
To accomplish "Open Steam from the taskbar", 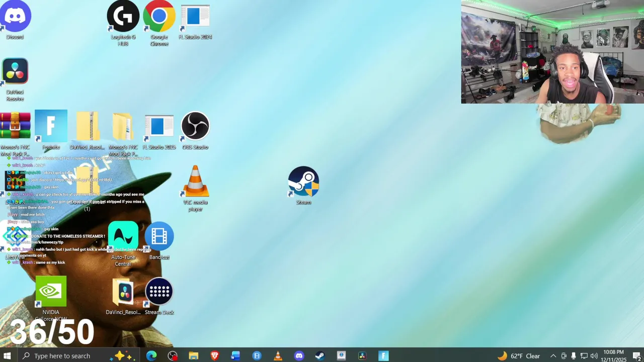I will 320,356.
